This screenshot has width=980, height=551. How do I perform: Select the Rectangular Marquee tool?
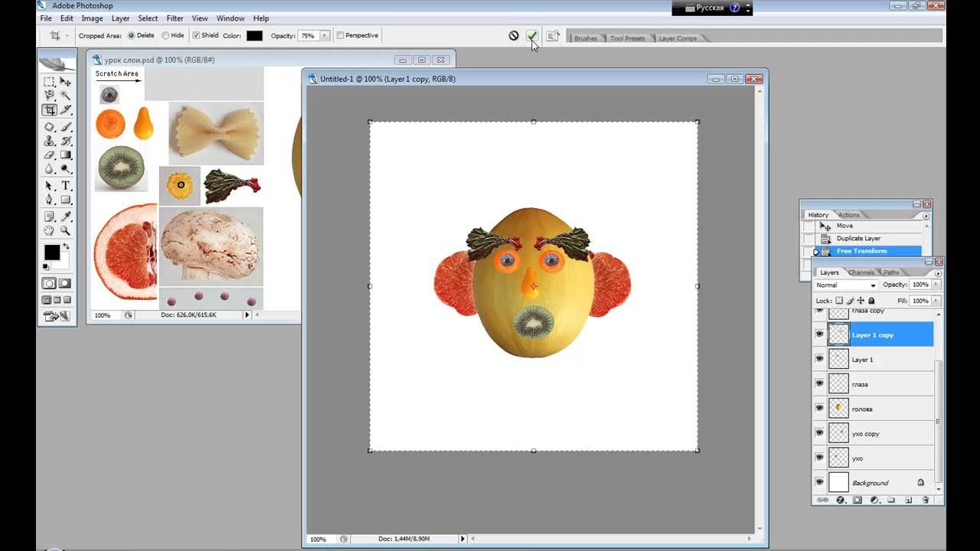tap(49, 82)
